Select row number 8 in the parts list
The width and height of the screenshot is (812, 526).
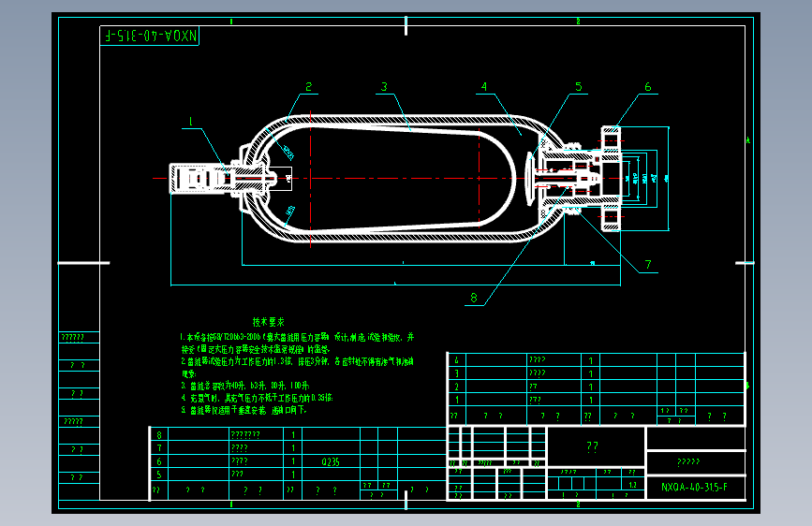[159, 435]
